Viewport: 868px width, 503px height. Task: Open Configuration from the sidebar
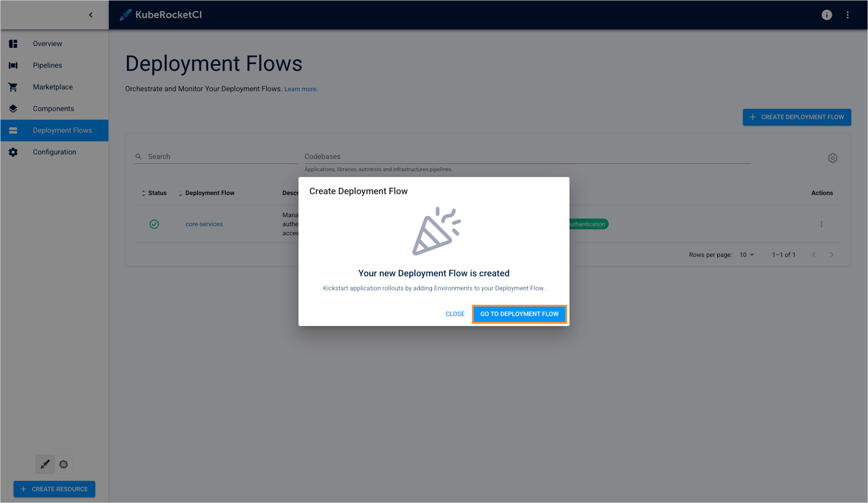tap(54, 152)
